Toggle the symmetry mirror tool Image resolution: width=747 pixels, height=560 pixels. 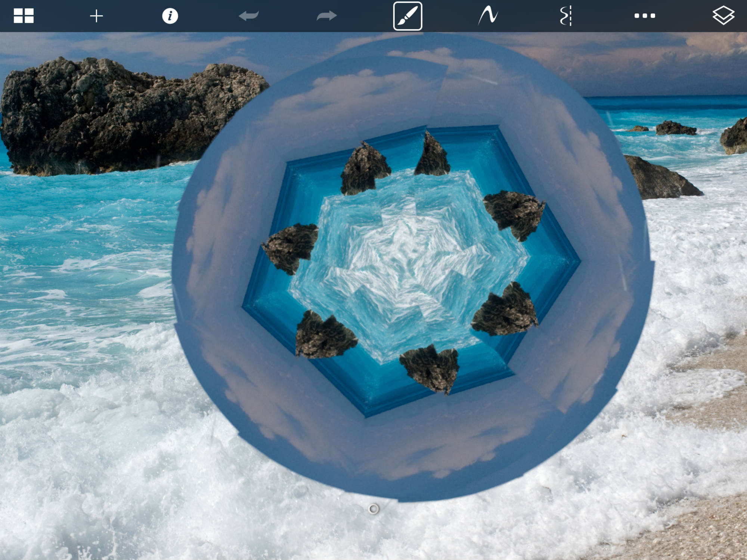(x=566, y=16)
